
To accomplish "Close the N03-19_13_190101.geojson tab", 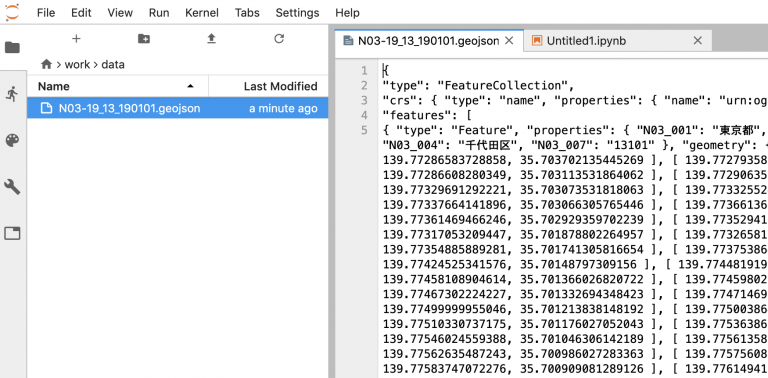I will pyautogui.click(x=509, y=41).
